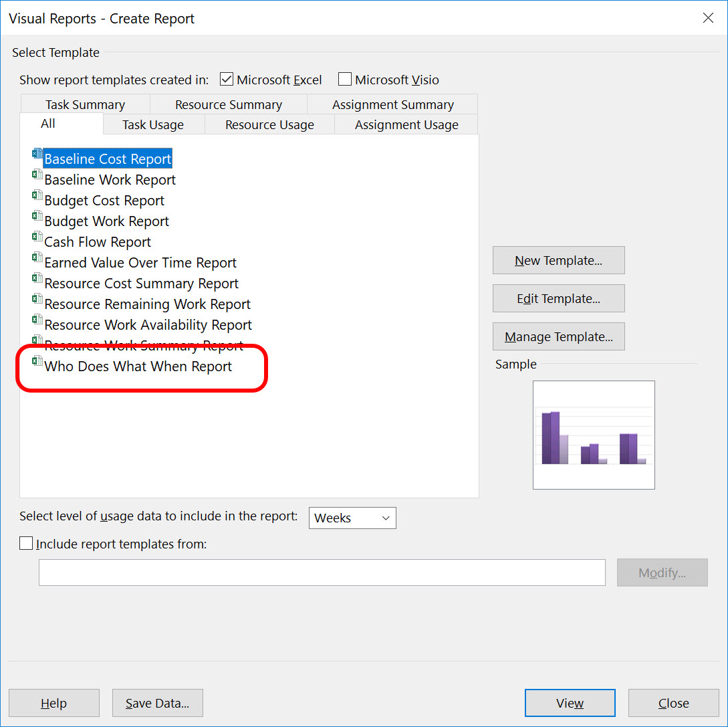Viewport: 728px width, 727px height.
Task: Click the New Template button
Action: (559, 260)
